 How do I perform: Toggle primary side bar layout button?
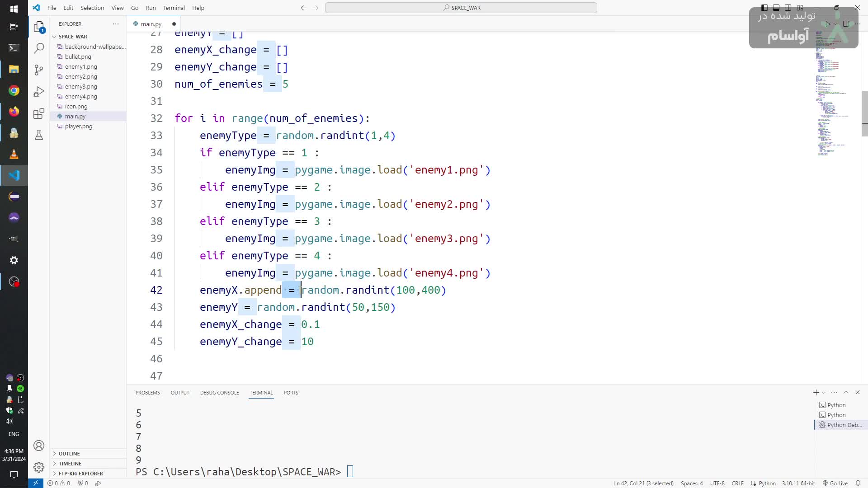pyautogui.click(x=764, y=8)
